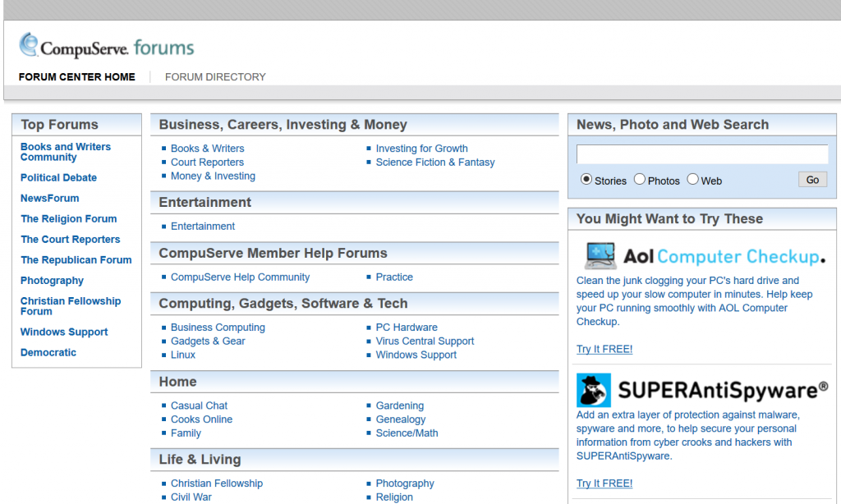841x504 pixels.
Task: Open the Books & Writers forum link
Action: pyautogui.click(x=207, y=149)
